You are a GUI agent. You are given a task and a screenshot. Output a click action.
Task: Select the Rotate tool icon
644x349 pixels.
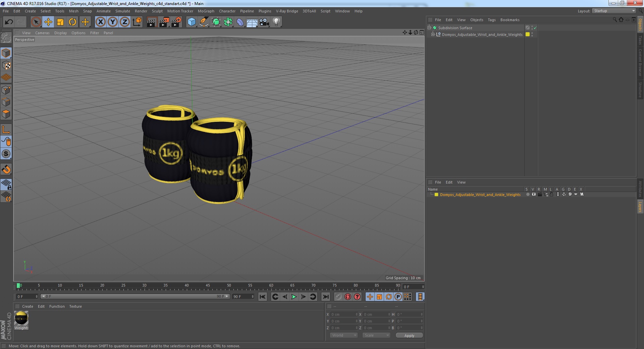[x=72, y=22]
